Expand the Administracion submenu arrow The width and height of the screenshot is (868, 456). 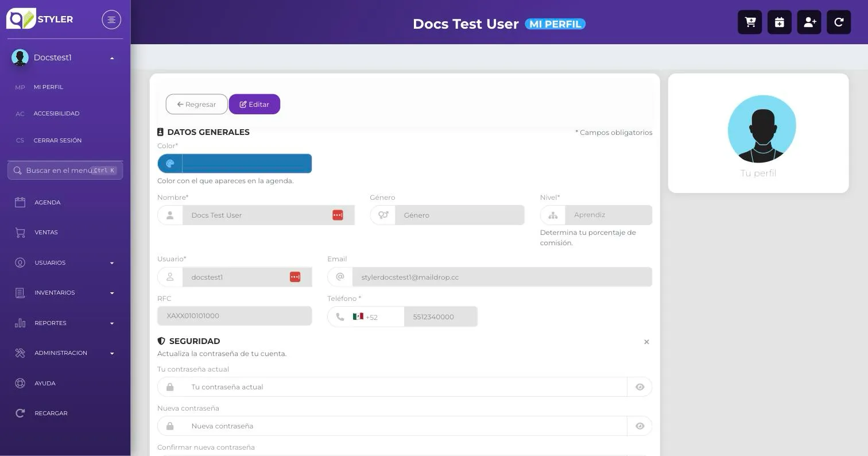pyautogui.click(x=112, y=353)
